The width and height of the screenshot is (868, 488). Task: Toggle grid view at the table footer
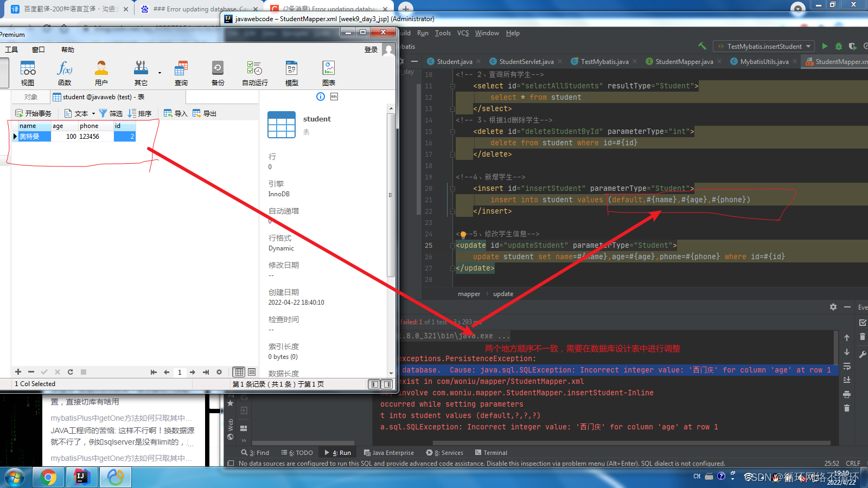tap(239, 372)
